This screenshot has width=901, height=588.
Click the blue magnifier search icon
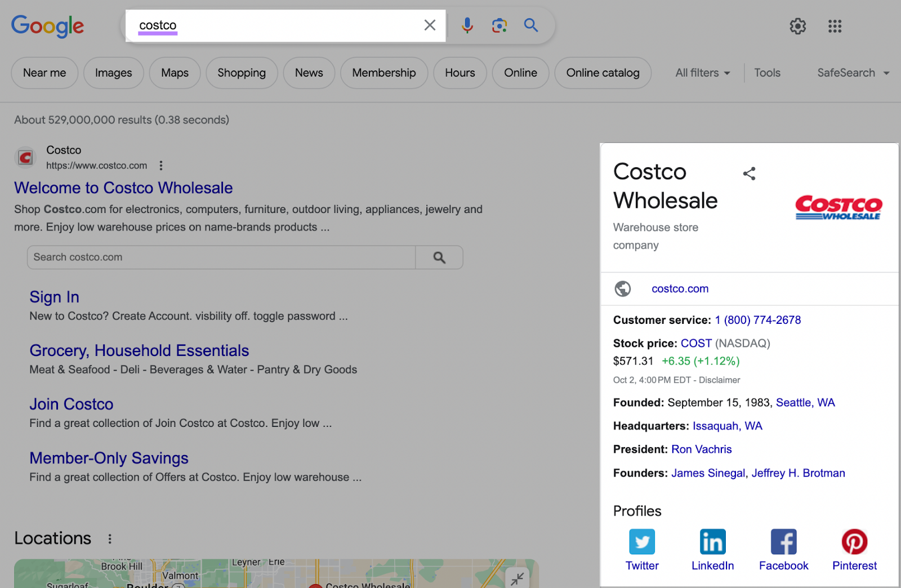pos(531,25)
